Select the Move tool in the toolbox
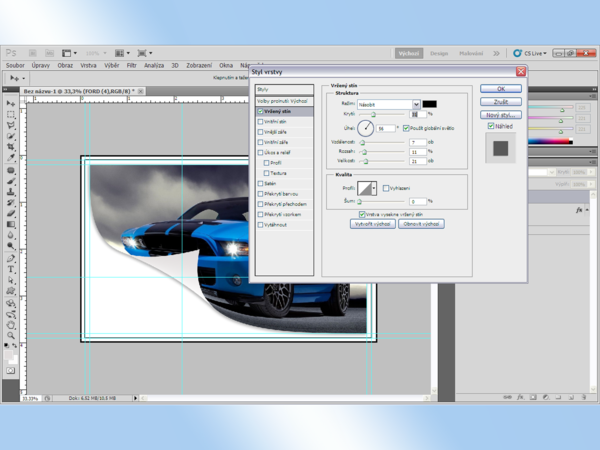 coord(11,103)
